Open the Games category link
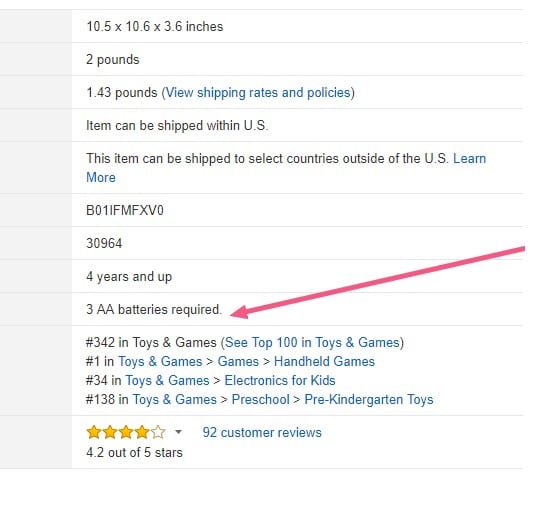This screenshot has height=516, width=558. pos(238,362)
